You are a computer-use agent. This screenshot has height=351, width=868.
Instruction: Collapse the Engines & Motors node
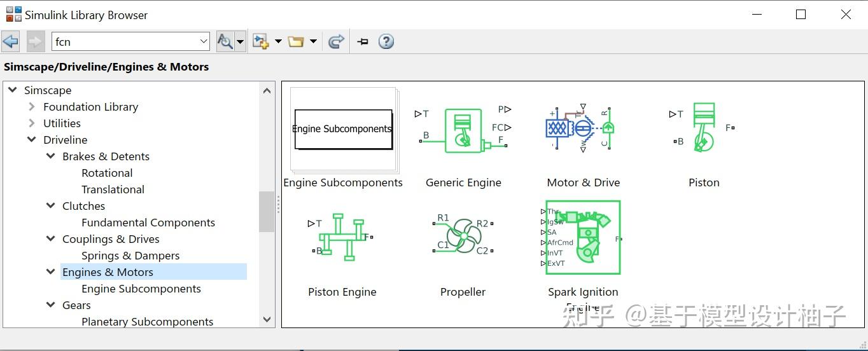[x=51, y=272]
